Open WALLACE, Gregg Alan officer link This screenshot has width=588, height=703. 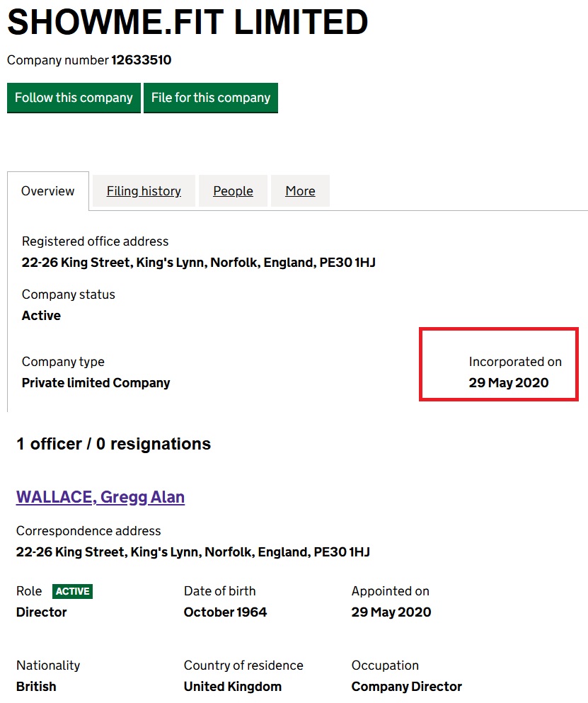click(100, 497)
